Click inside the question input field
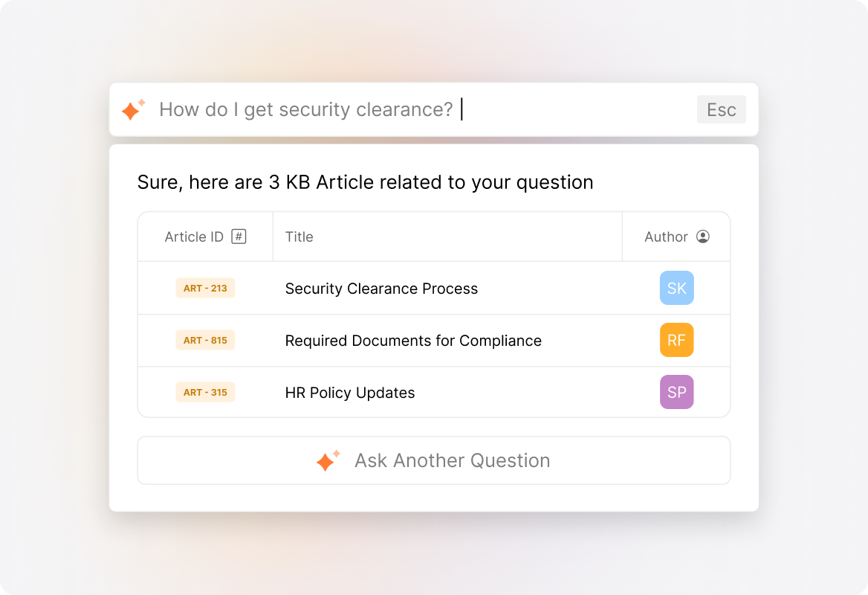 [312, 109]
